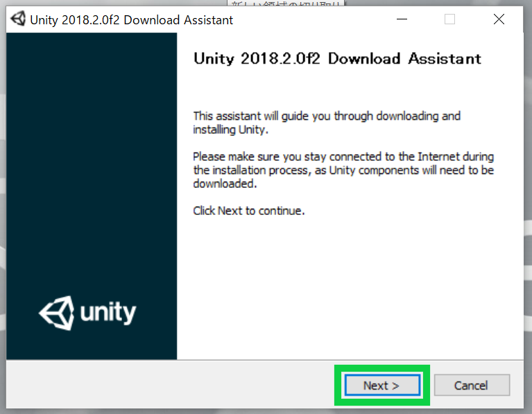
Task: Click the 'Please make sure you stay connected' paragraph
Action: coord(343,171)
